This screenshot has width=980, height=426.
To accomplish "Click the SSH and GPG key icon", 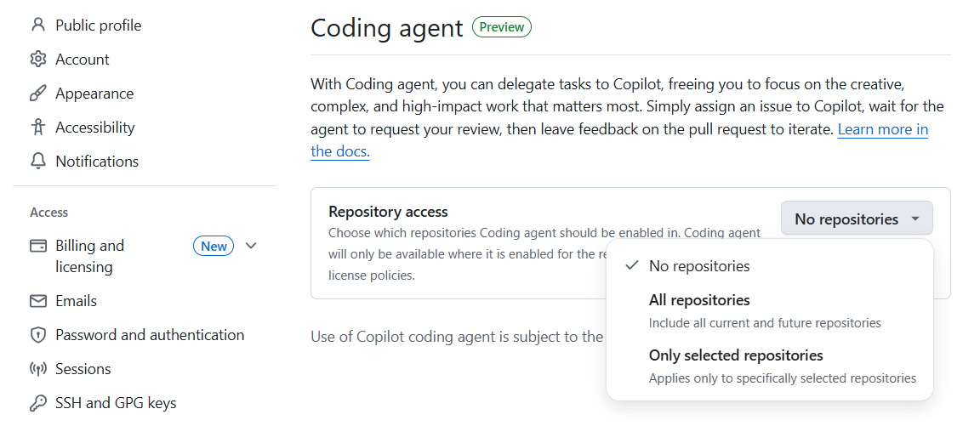I will tap(37, 403).
